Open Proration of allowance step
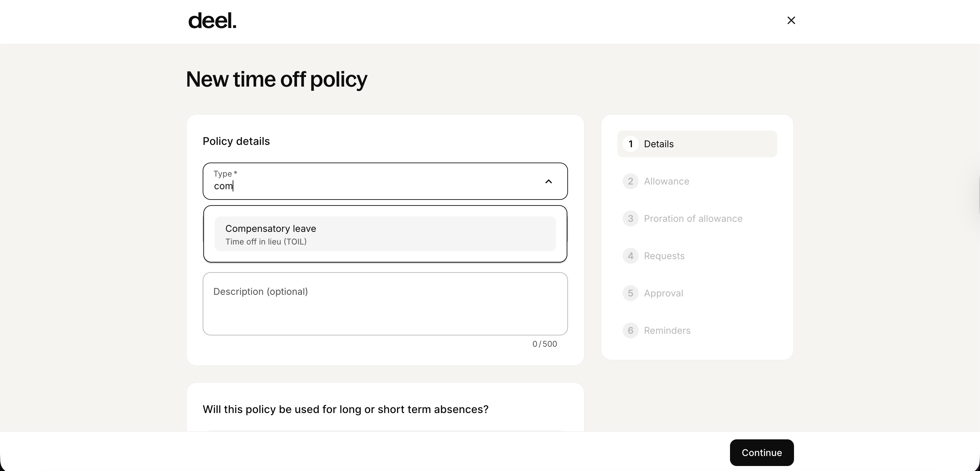This screenshot has width=980, height=471. (693, 219)
